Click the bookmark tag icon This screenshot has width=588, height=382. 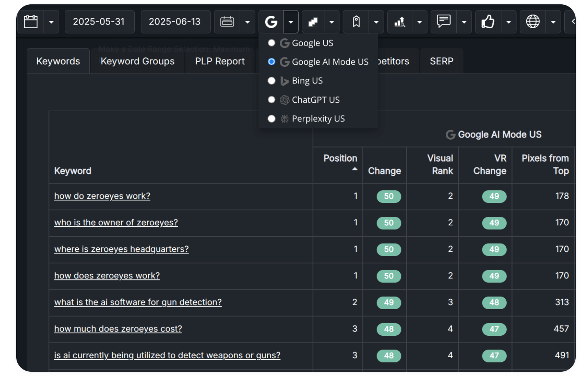click(x=356, y=22)
